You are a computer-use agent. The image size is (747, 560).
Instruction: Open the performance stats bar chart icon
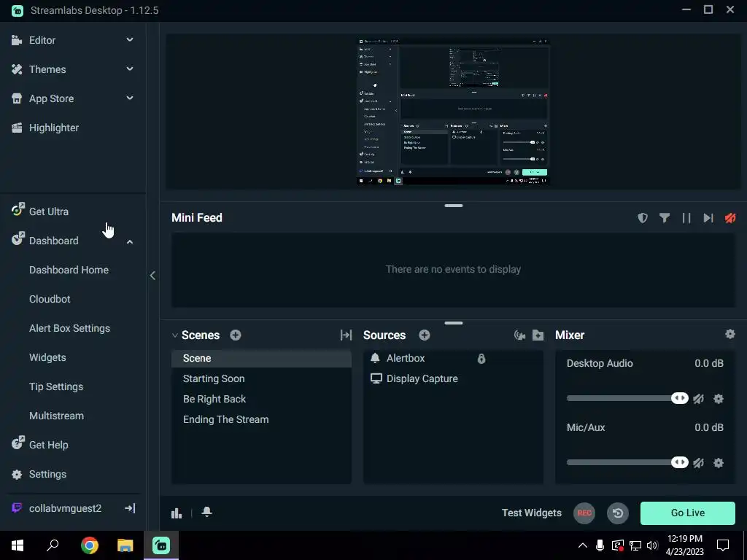(x=177, y=513)
